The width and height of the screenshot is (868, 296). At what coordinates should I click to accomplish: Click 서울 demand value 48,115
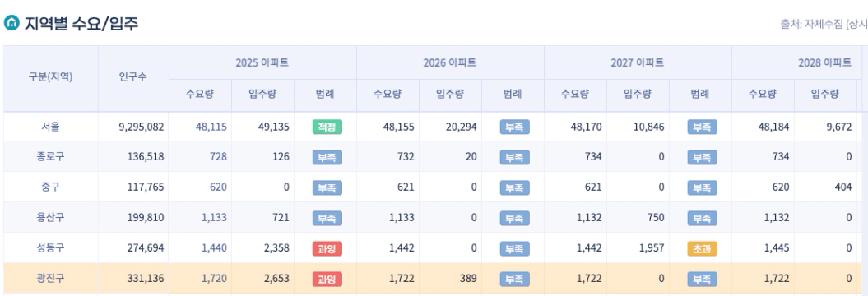coord(211,127)
